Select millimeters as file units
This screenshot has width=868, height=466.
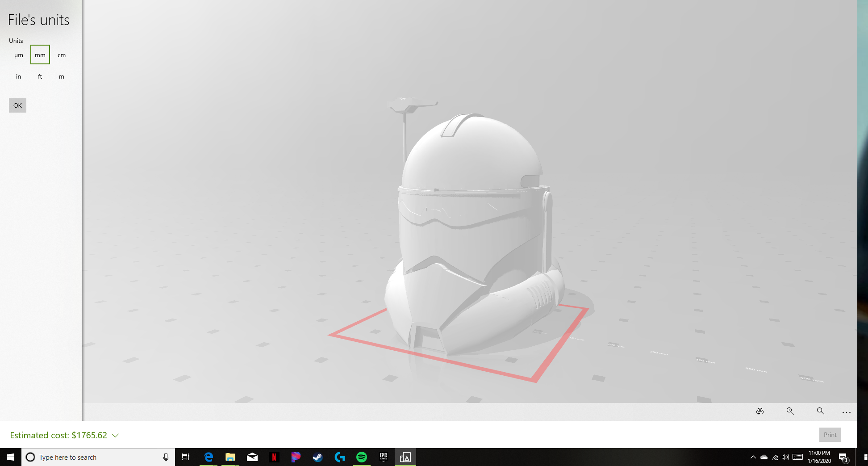(x=40, y=55)
